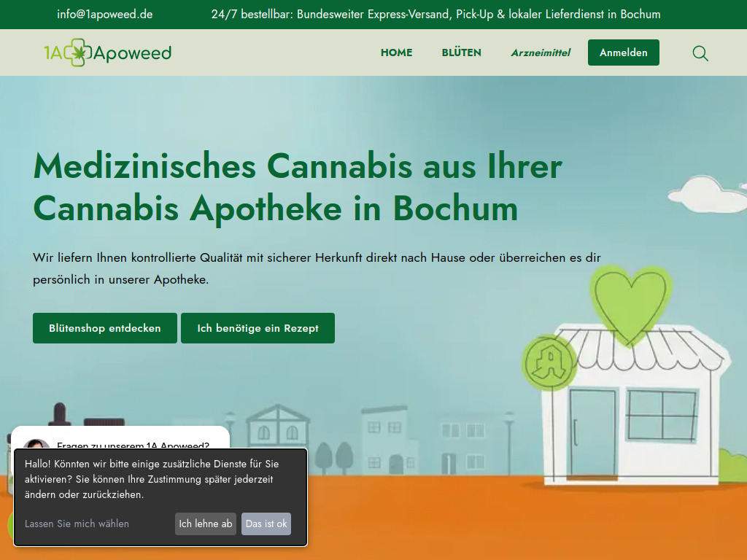This screenshot has height=560, width=747.
Task: Select Arzneimittel in the navigation bar
Action: point(541,52)
